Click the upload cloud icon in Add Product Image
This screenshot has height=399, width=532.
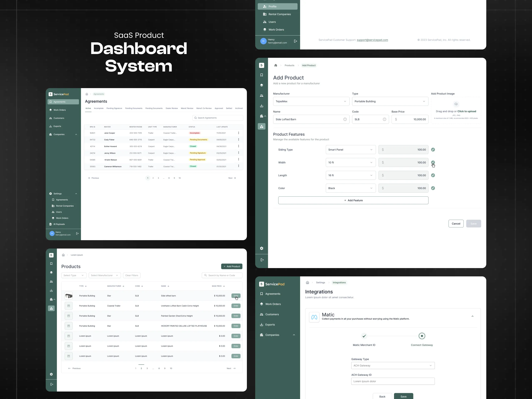456,104
